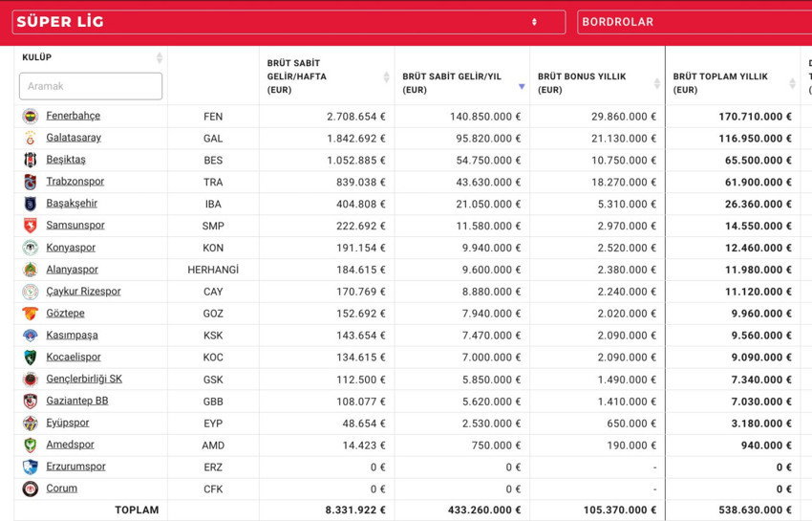Click the Gaziantep BB club logo

point(30,401)
